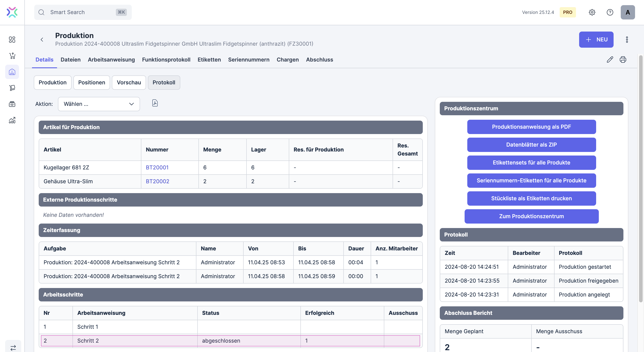Click the hand truck sidebar icon

pos(12,88)
